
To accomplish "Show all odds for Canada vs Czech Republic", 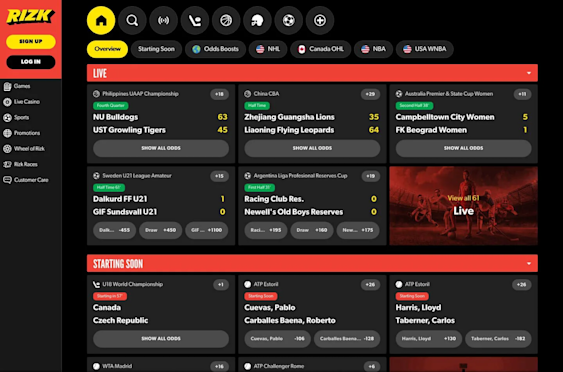I will pyautogui.click(x=161, y=339).
